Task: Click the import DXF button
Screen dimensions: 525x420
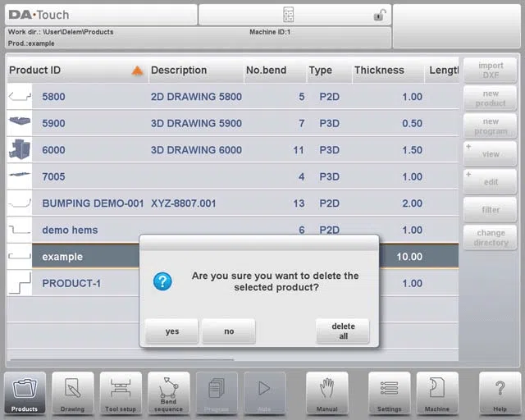Action: [491, 71]
